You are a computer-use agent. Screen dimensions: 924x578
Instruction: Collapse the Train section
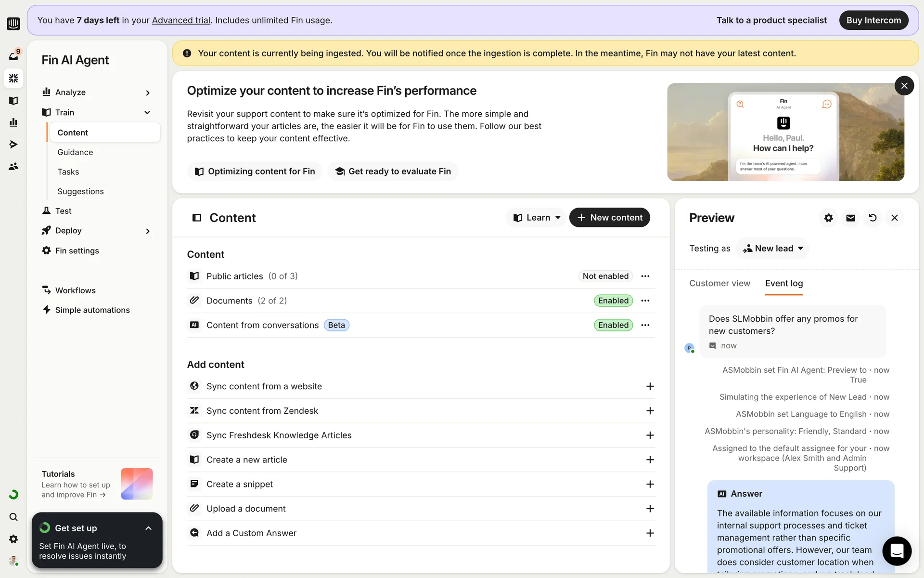147,112
